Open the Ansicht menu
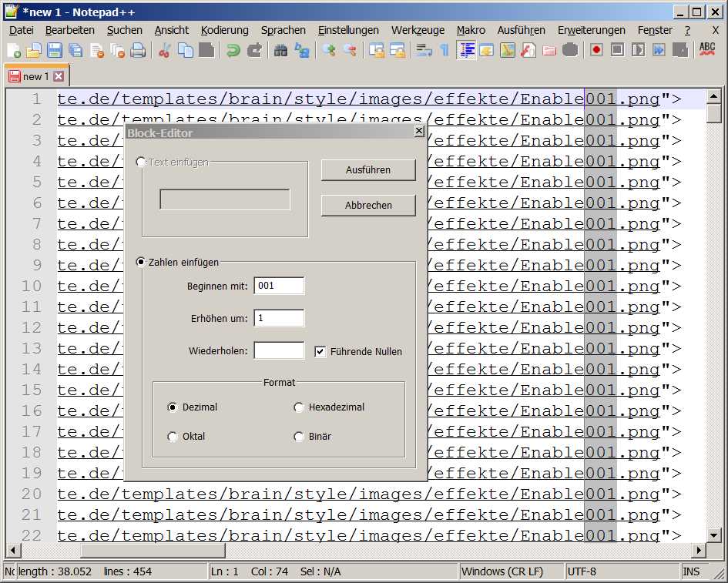The image size is (728, 583). [171, 30]
